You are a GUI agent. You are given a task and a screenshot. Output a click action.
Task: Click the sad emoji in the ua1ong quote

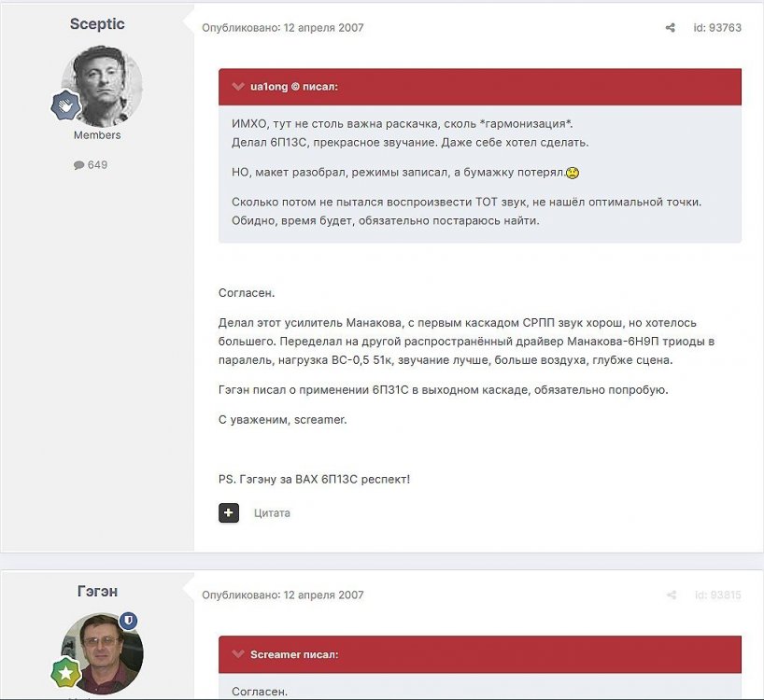573,174
